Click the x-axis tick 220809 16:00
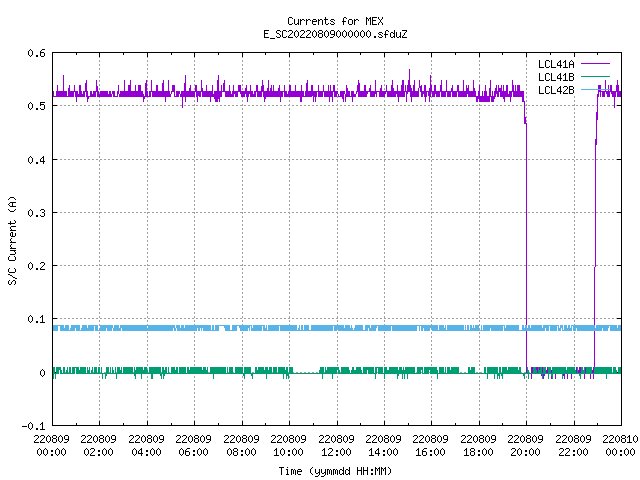Viewport: 640px width, 480px height. coord(431,445)
